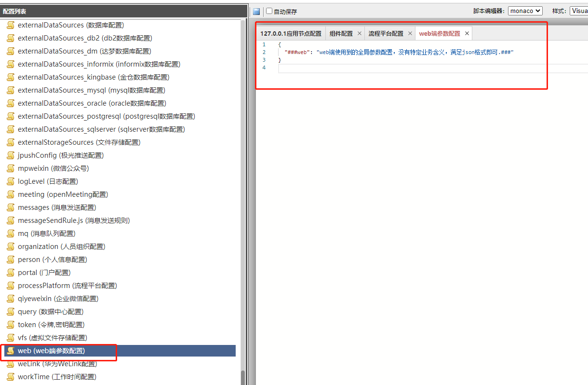Open externalDataSources_mysql (mysql数据库配置)
The image size is (588, 385).
(x=92, y=90)
